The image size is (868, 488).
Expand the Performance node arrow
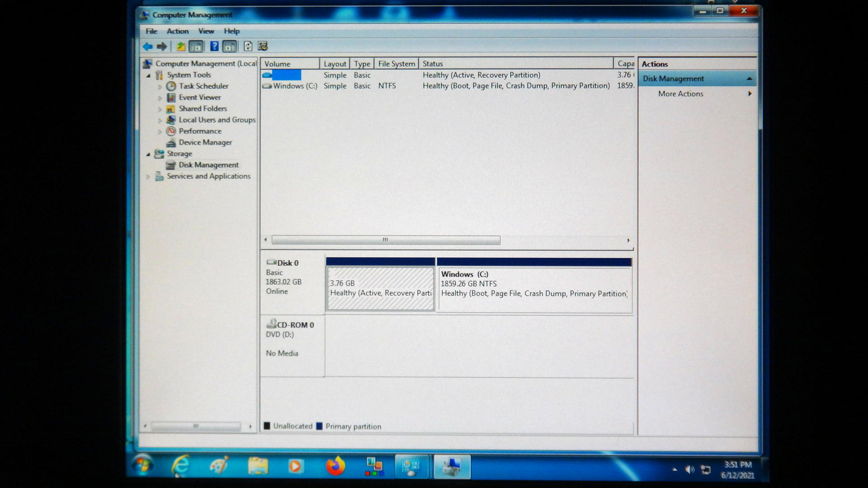160,132
